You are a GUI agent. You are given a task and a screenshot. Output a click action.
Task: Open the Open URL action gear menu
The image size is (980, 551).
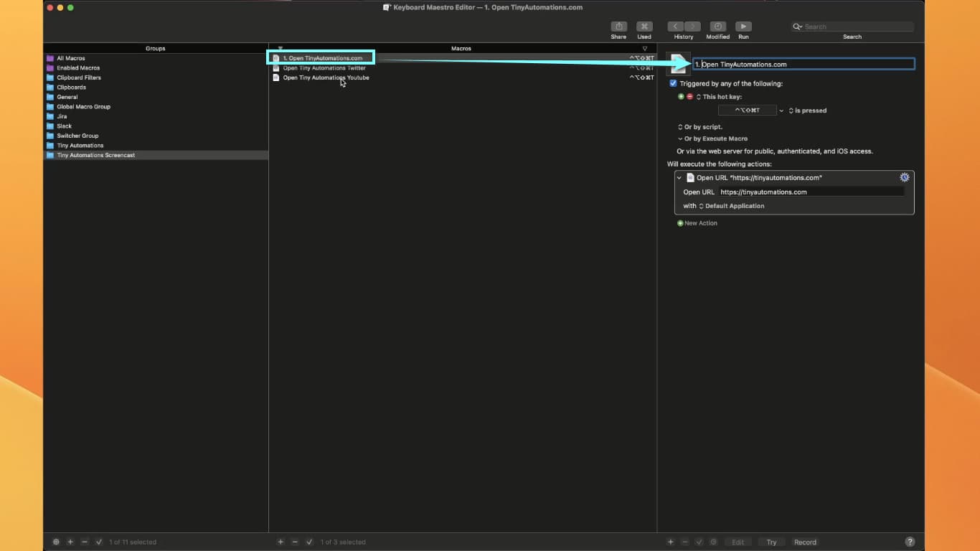tap(904, 177)
